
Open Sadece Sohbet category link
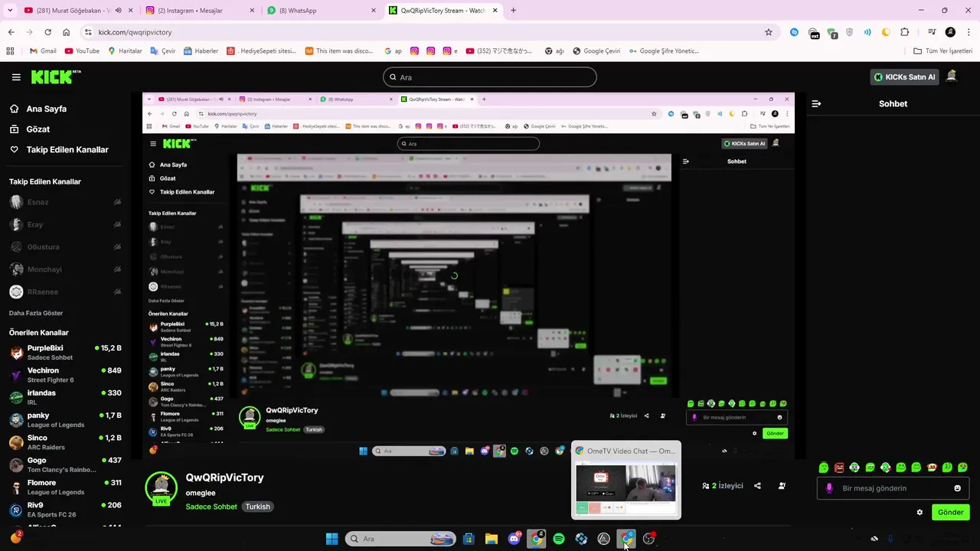211,507
